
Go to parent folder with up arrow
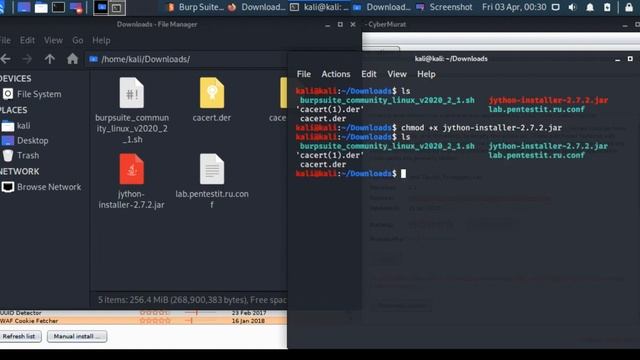pos(49,59)
